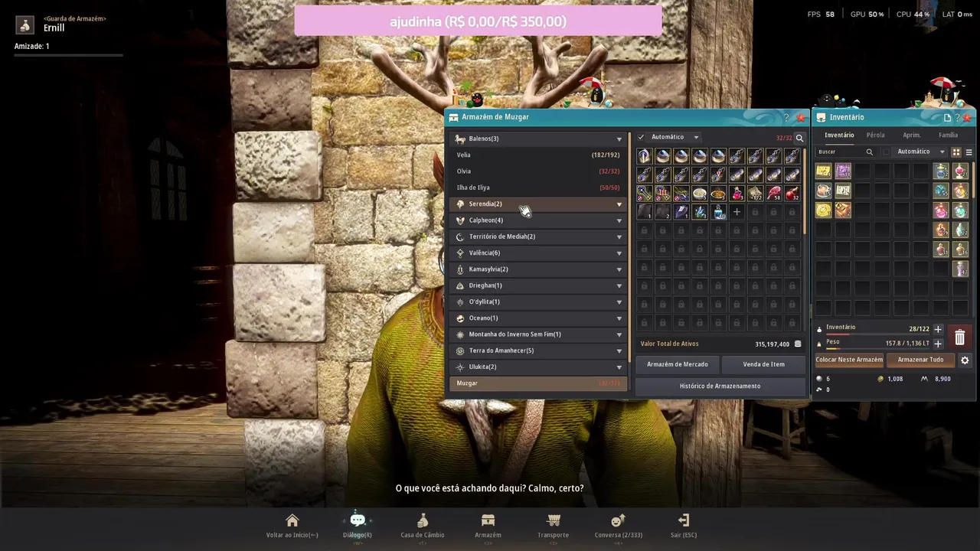Viewport: 980px width, 551px height.
Task: Open the Transporte wagon icon
Action: pos(553,520)
